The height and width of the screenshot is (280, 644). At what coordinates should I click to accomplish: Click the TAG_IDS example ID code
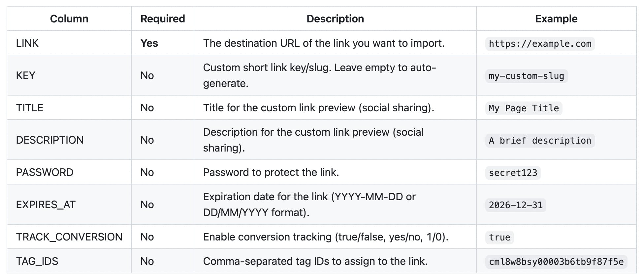556,262
